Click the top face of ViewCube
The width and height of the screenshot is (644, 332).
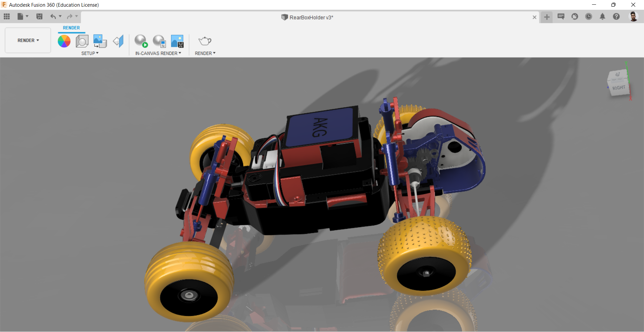click(617, 74)
